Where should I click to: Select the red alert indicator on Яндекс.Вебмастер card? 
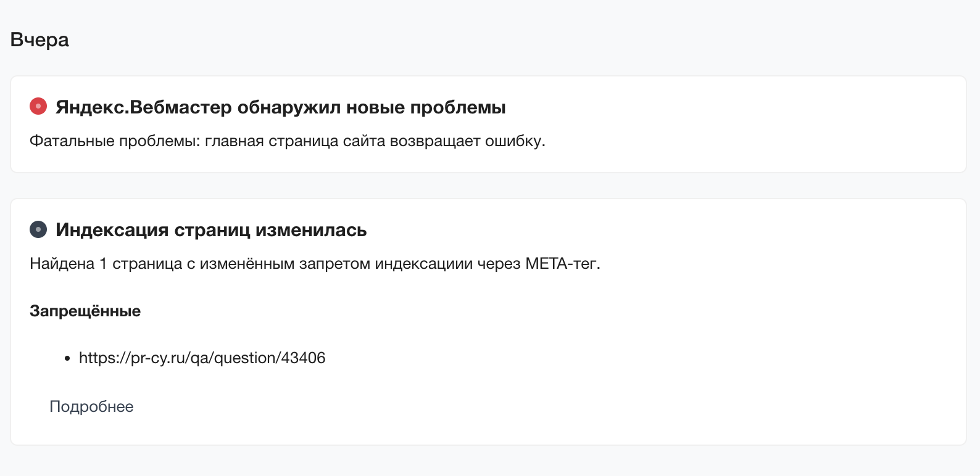pyautogui.click(x=38, y=107)
